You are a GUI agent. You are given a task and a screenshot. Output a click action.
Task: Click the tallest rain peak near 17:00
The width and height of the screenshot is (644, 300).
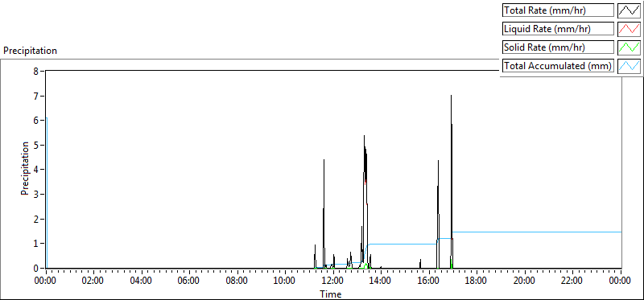[x=451, y=97]
